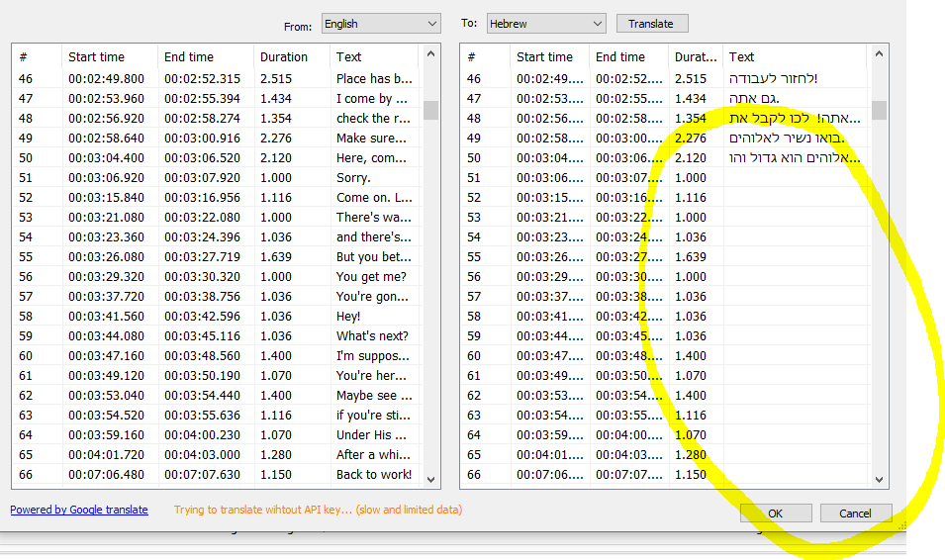
Task: Click the right table's scrollbar thumb
Action: 880,110
